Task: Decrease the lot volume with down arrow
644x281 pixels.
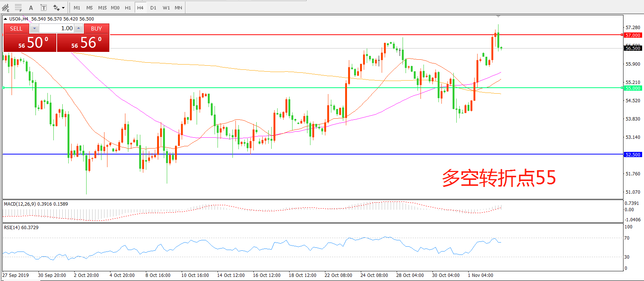Action: tap(34, 28)
